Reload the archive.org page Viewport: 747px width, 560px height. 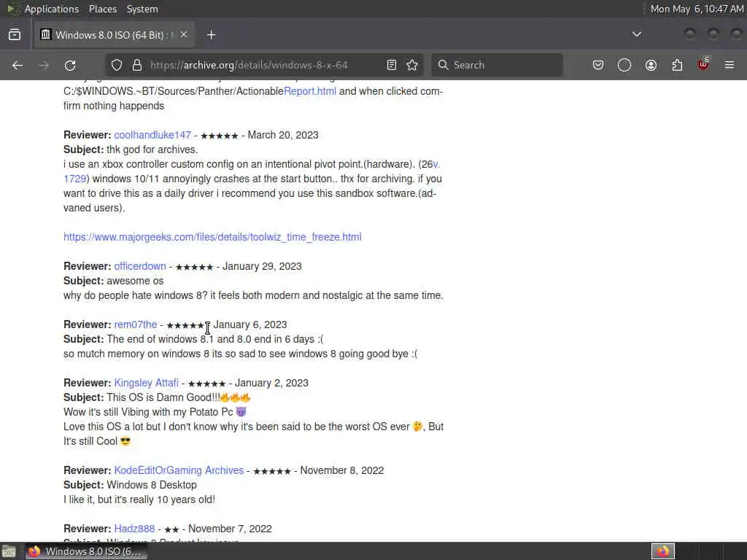pos(70,65)
